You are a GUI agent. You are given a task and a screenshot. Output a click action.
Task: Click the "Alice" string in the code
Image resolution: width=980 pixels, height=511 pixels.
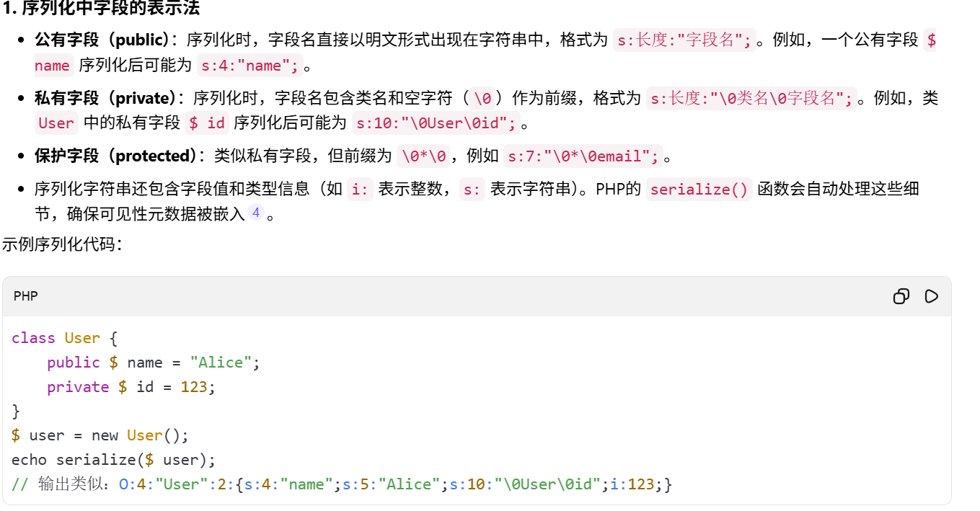221,363
